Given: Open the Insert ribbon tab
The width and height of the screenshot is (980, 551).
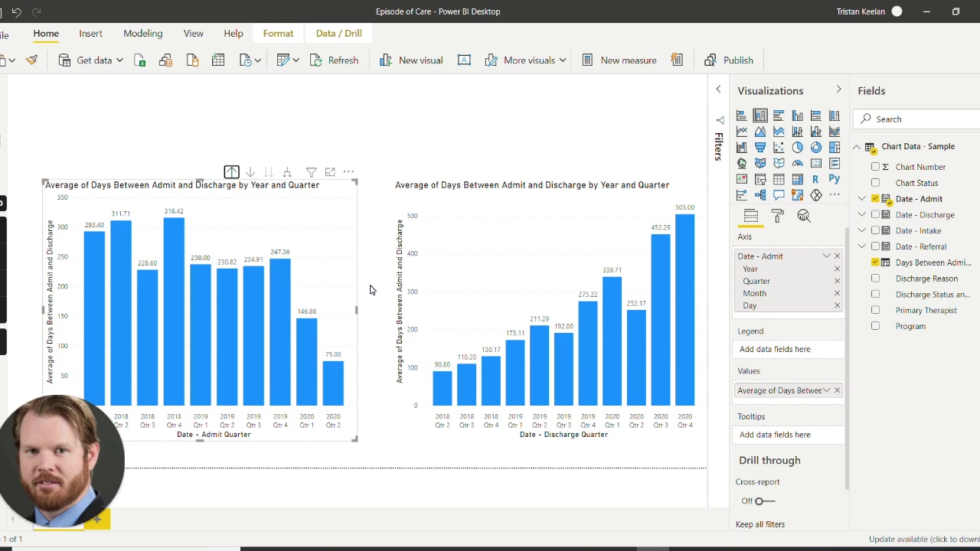Looking at the screenshot, I should (90, 33).
